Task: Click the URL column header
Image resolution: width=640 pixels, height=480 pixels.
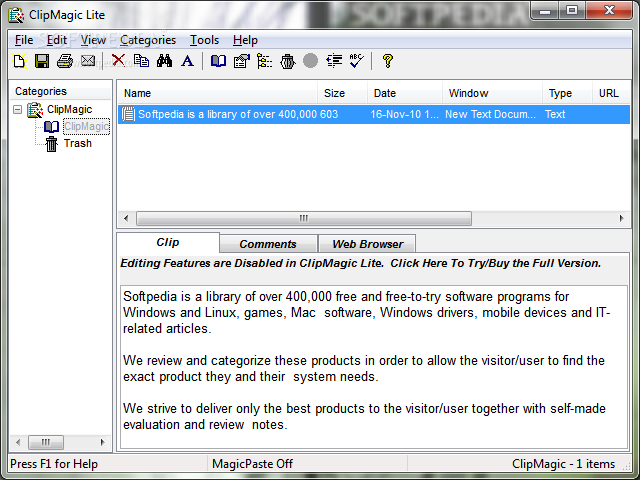Action: pyautogui.click(x=611, y=93)
